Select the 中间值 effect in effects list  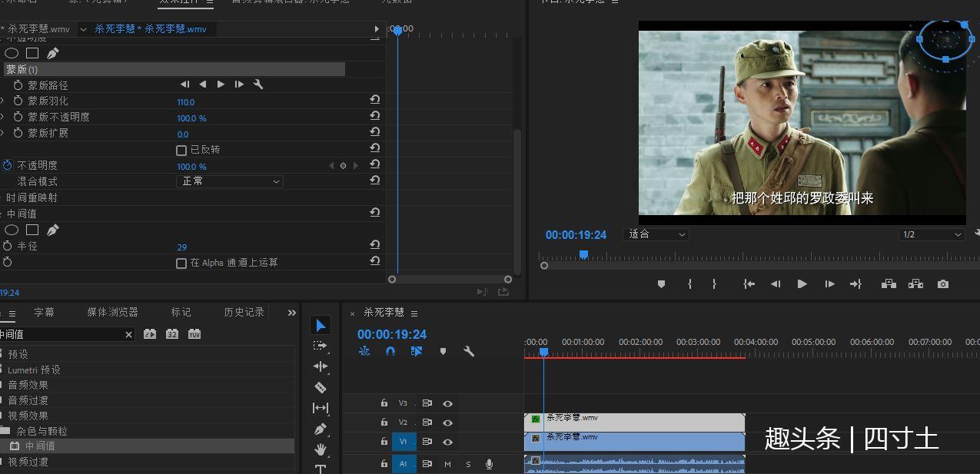point(40,446)
